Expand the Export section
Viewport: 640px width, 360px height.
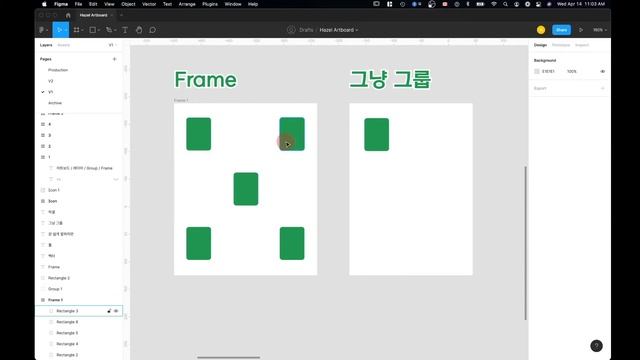(602, 88)
